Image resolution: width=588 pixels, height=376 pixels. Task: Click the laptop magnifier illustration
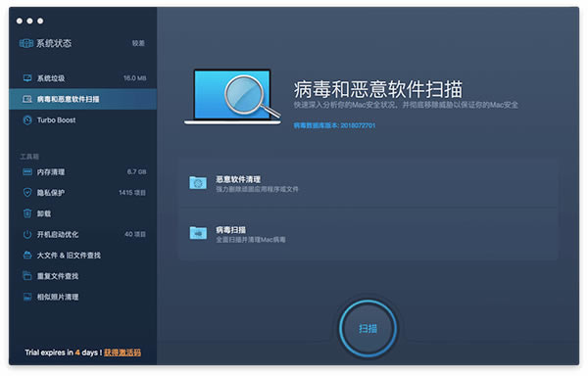(x=232, y=97)
